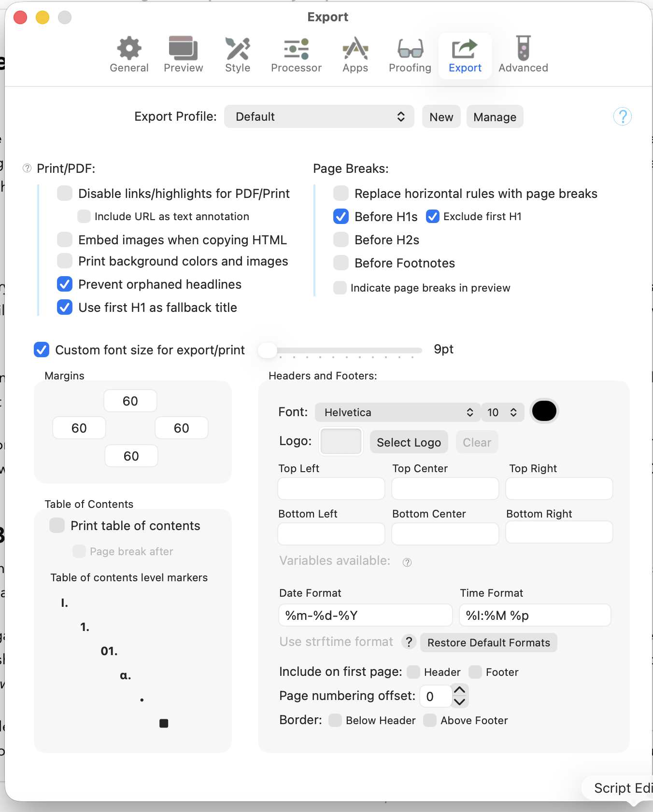
Task: Enable Before H2s page break
Action: click(341, 239)
